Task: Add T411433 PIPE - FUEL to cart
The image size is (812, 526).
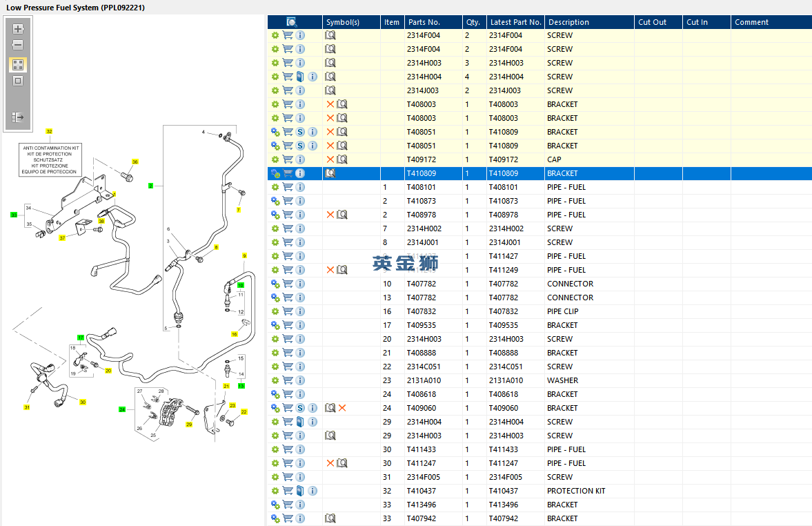Action: [288, 450]
